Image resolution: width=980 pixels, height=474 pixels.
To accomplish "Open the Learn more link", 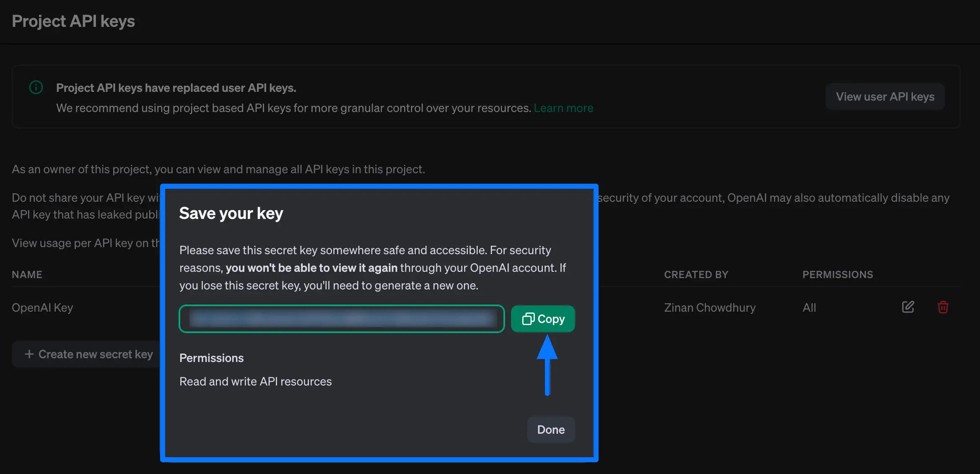I will coord(563,108).
